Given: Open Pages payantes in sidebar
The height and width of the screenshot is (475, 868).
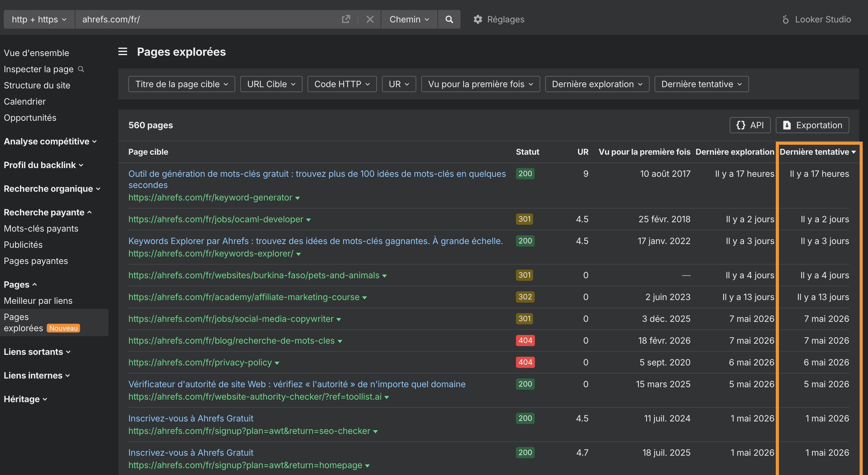Looking at the screenshot, I should click(x=36, y=261).
